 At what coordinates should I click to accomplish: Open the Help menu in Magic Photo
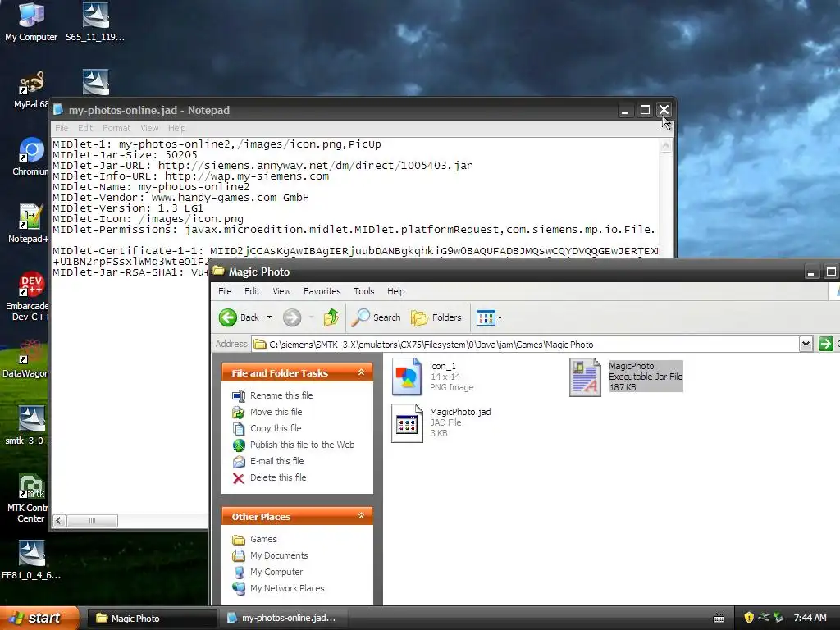pos(396,291)
